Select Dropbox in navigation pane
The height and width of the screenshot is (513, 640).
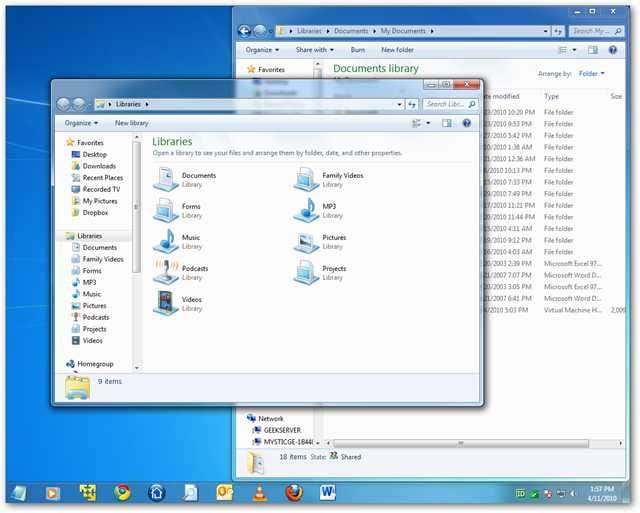[95, 213]
